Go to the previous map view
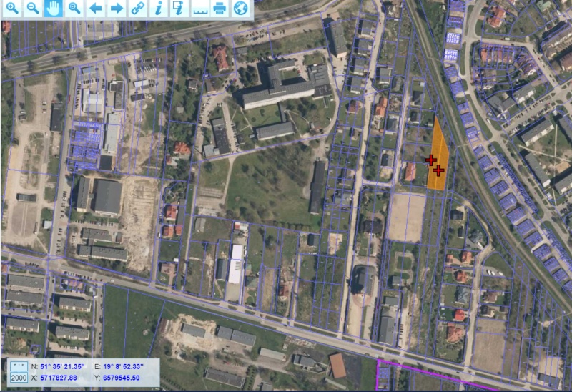The width and height of the screenshot is (572, 392). [x=96, y=8]
